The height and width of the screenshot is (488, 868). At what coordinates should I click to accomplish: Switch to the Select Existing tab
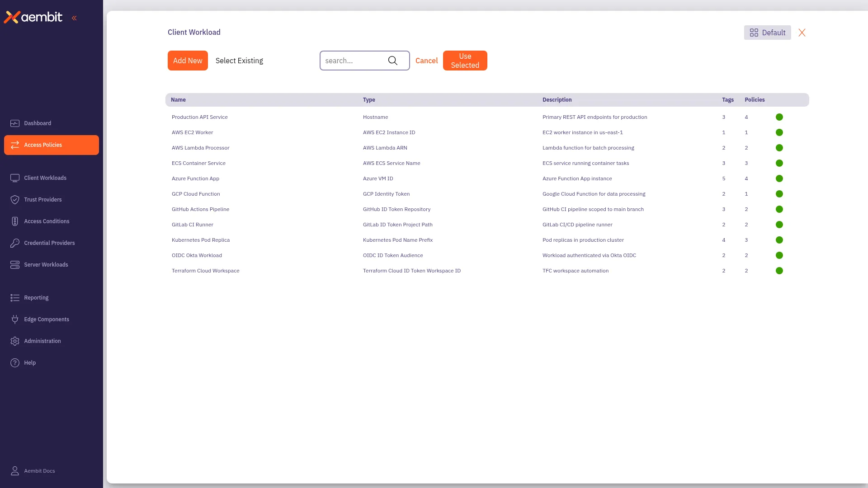click(x=239, y=61)
